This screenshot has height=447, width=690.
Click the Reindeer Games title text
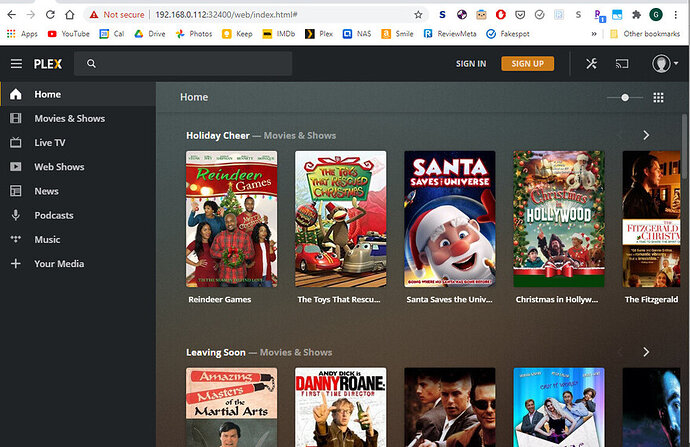pyautogui.click(x=220, y=300)
